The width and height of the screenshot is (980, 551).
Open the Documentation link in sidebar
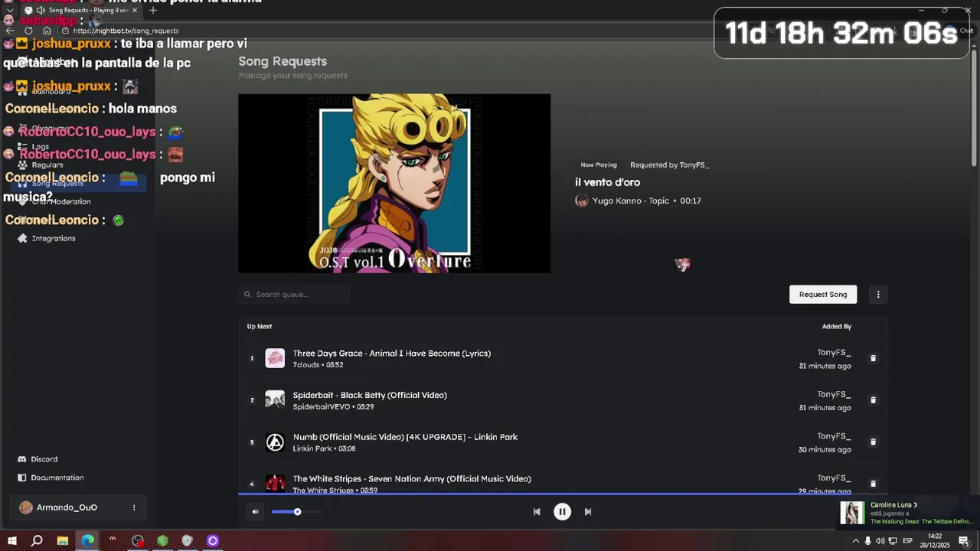click(51, 478)
